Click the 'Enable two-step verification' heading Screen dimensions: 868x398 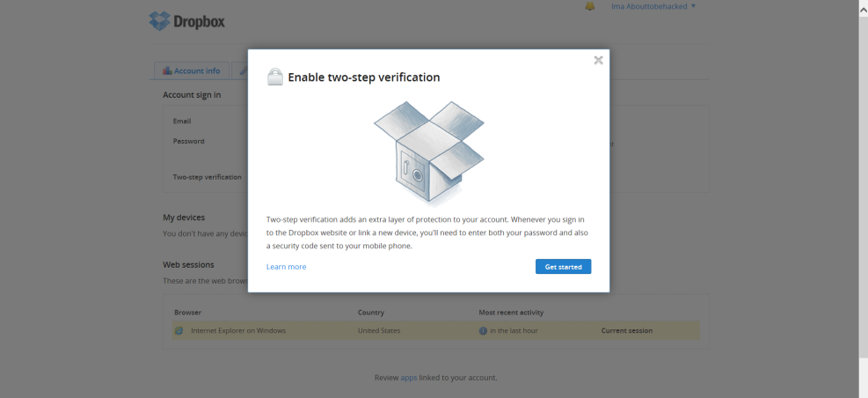pyautogui.click(x=364, y=77)
